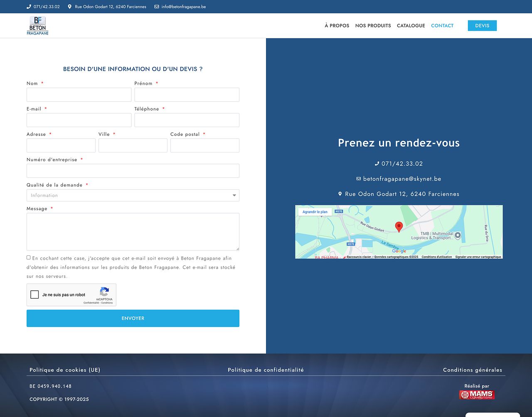Check the consent checkbox for sending the e-mail
The width and height of the screenshot is (532, 417).
coord(28,257)
